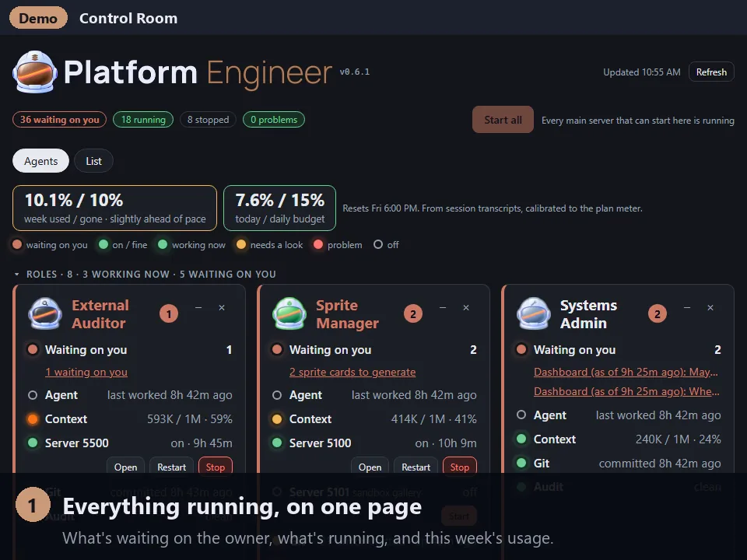The height and width of the screenshot is (560, 747).
Task: Minimize the Systems Admin card
Action: tap(687, 308)
